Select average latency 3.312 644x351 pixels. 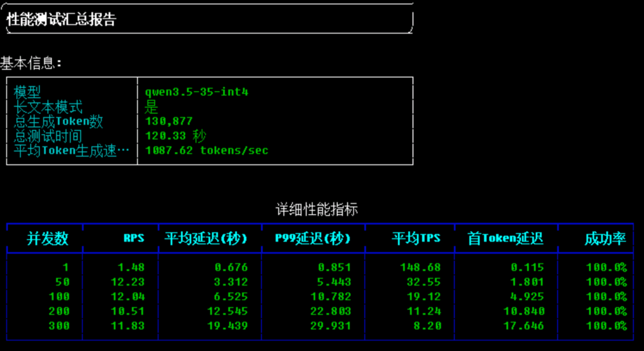231,282
